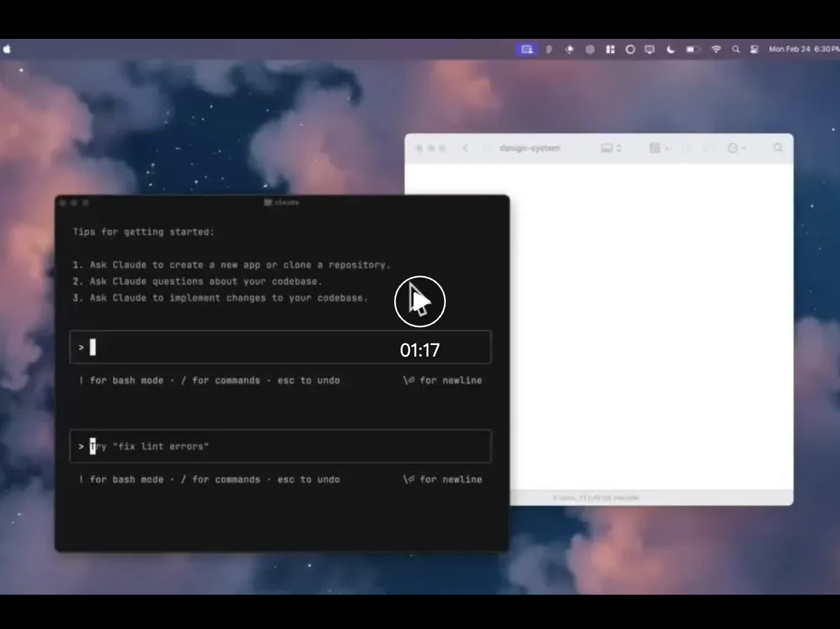Show battery status in menu bar
This screenshot has width=840, height=629.
[692, 49]
